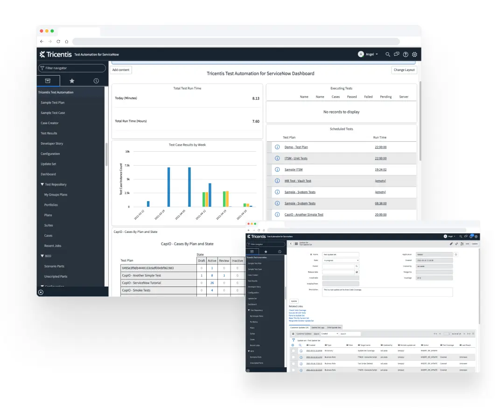This screenshot has width=504, height=420.
Task: Switch to the Favorites star tab in the navigator
Action: point(72,81)
